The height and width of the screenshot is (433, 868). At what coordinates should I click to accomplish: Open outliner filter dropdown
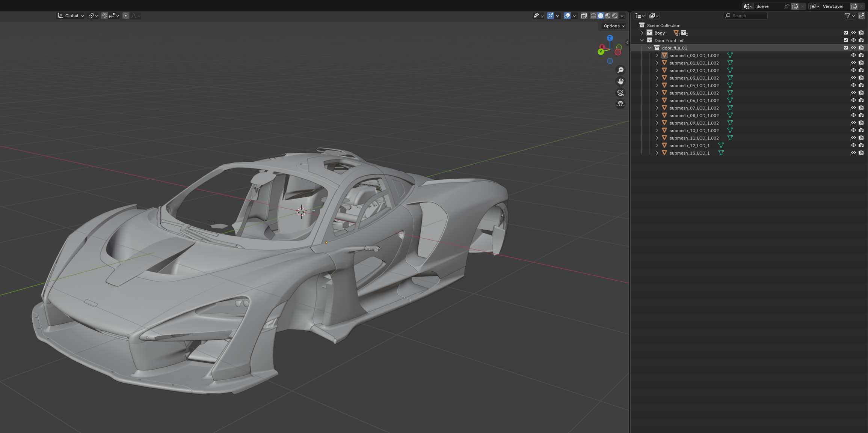(x=849, y=16)
